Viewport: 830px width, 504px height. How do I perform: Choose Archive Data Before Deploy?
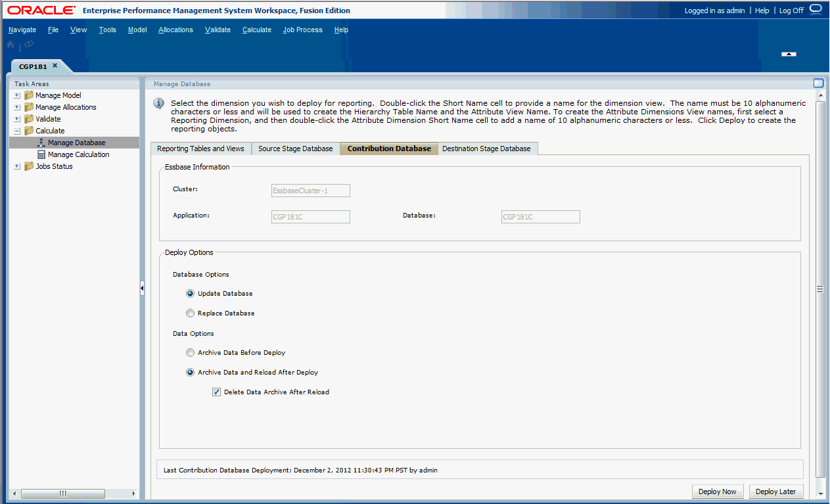[190, 353]
